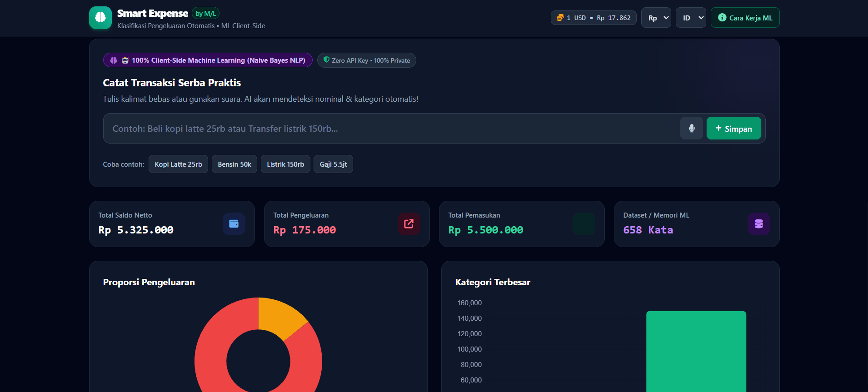Click the 658 Kata dataset value
This screenshot has height=392, width=868.
648,230
